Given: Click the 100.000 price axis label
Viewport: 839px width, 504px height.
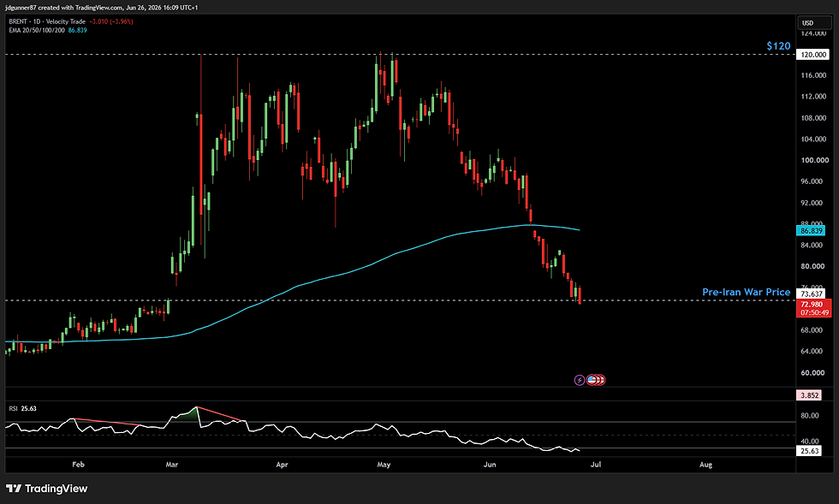Looking at the screenshot, I should [814, 160].
